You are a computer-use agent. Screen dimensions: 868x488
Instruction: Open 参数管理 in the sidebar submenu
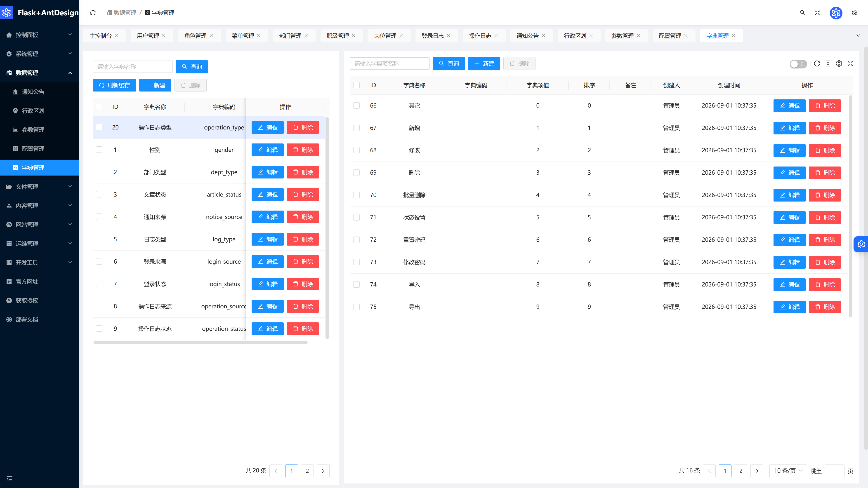[x=39, y=130]
